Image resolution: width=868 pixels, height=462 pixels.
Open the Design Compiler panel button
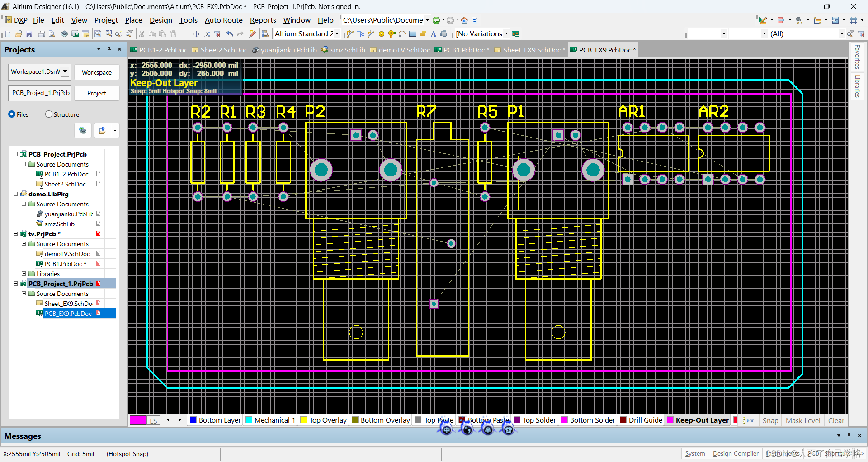pos(736,453)
